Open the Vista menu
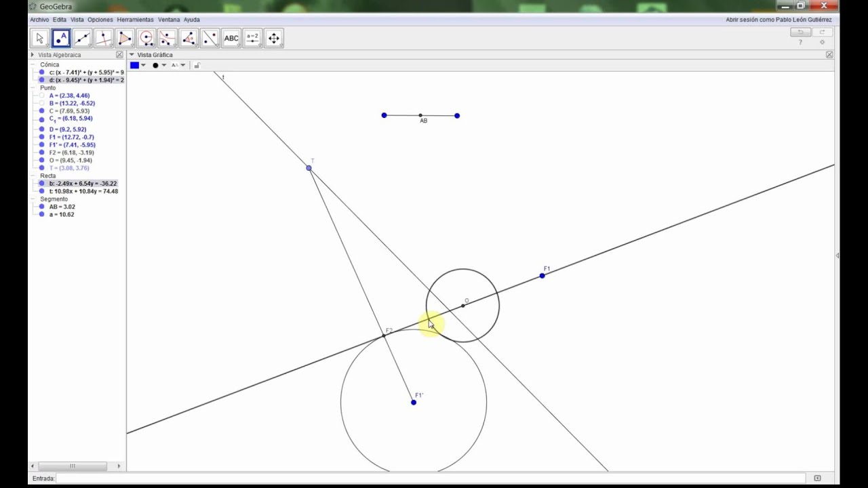Viewport: 868px width, 488px height. (77, 20)
